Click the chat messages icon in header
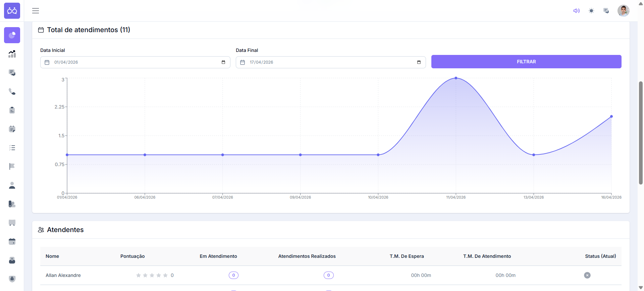This screenshot has width=644, height=291. click(606, 11)
